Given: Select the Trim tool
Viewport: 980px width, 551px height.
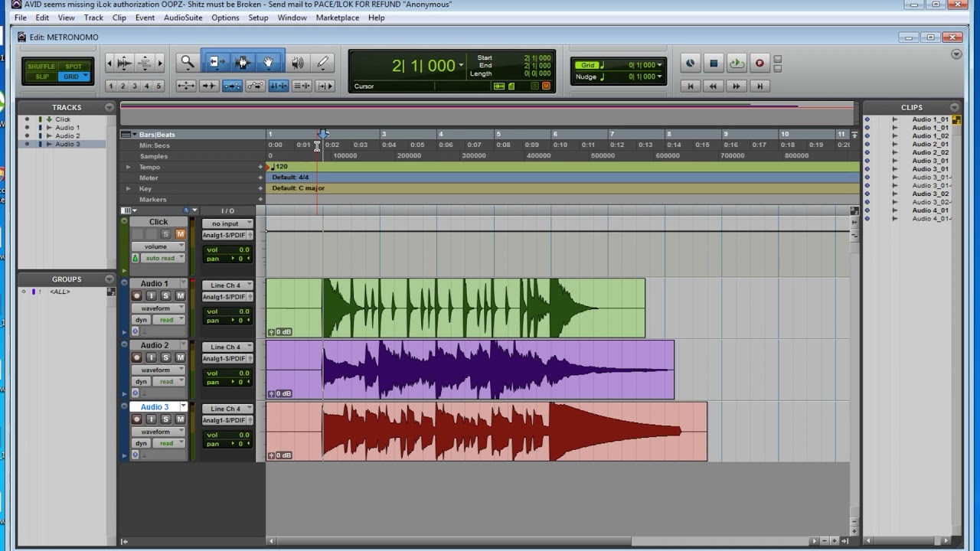Looking at the screenshot, I should coord(217,63).
